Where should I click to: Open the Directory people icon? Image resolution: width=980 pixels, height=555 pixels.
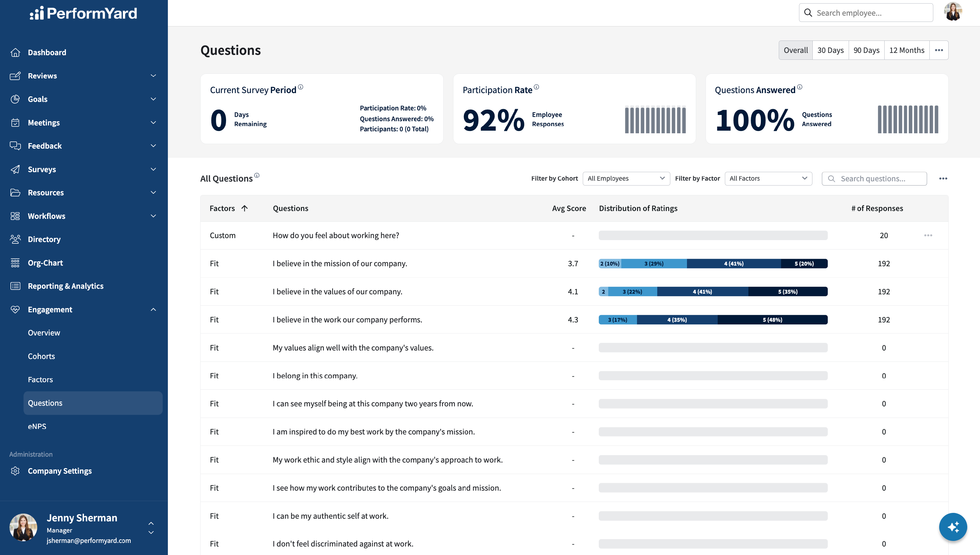pos(15,239)
